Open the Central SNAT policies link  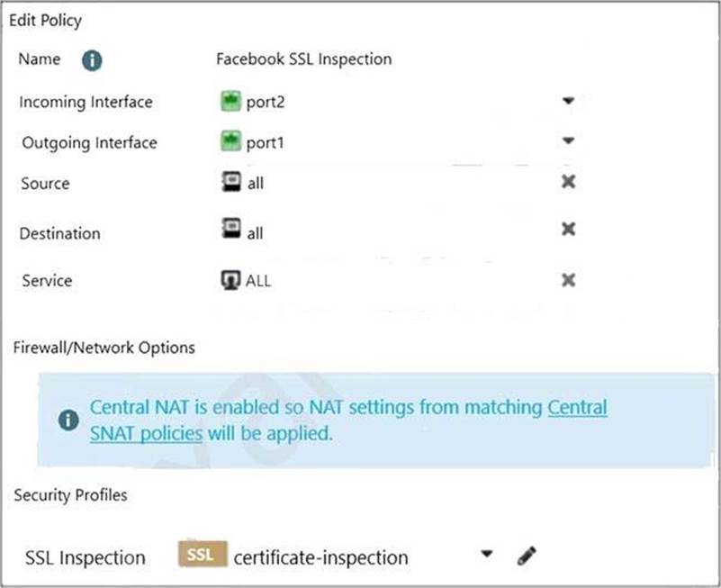pyautogui.click(x=577, y=408)
